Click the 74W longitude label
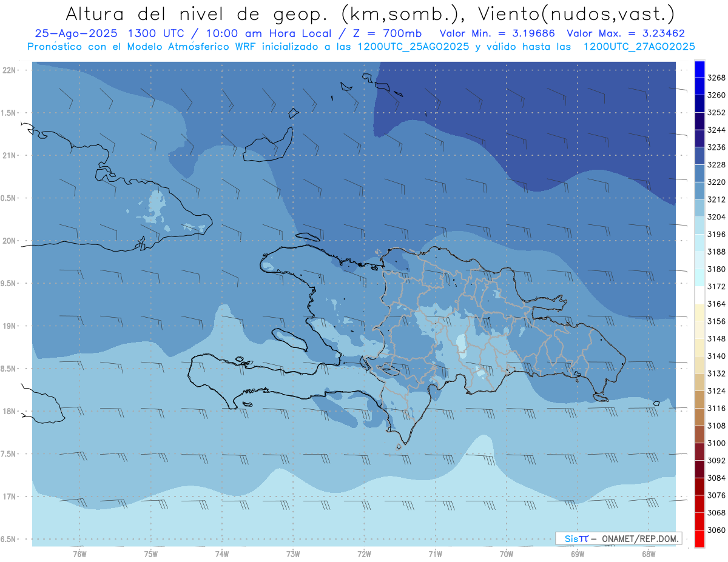728x562 pixels. click(222, 554)
